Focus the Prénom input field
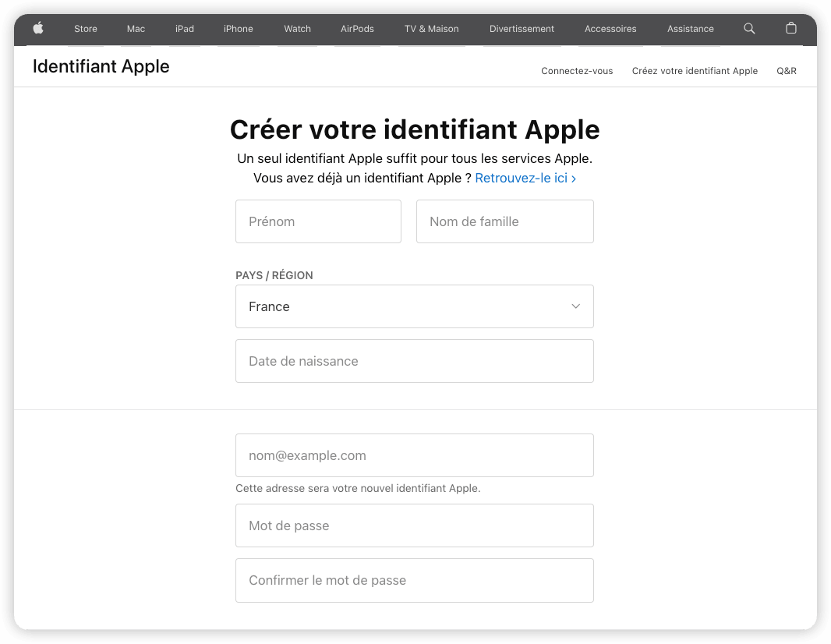The image size is (831, 644). click(x=318, y=221)
